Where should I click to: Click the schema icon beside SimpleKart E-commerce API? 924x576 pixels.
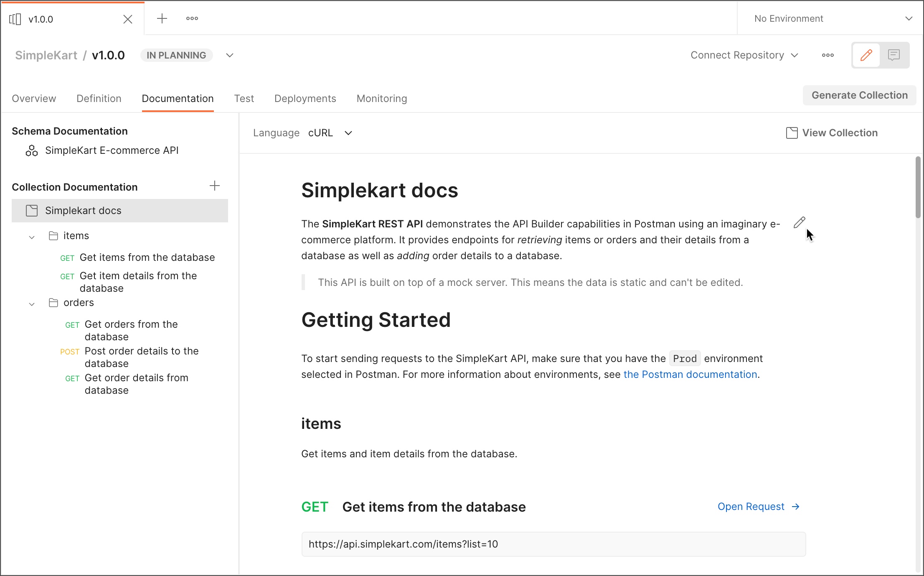(32, 150)
